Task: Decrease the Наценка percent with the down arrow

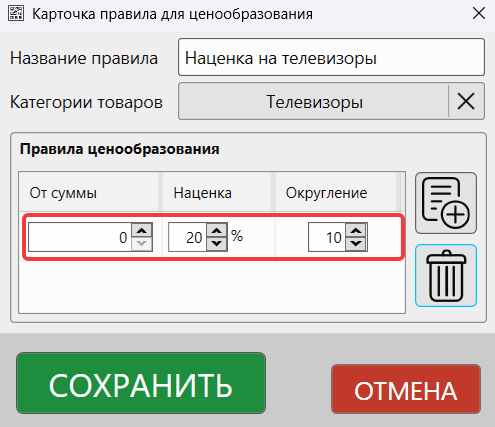Action: 217,244
